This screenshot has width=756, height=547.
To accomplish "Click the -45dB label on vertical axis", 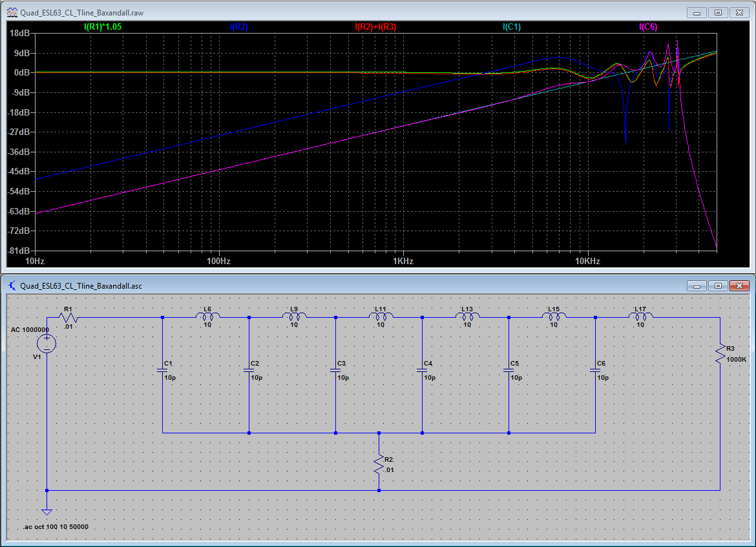I will point(19,172).
